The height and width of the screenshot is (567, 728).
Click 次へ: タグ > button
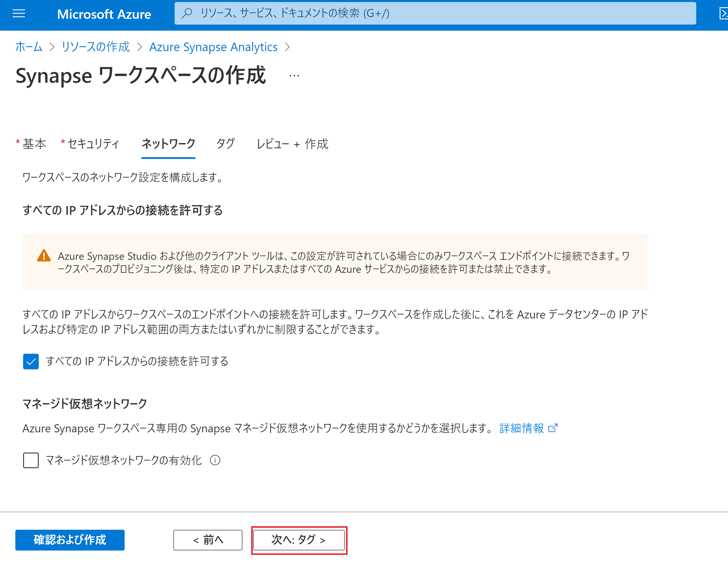tap(299, 540)
